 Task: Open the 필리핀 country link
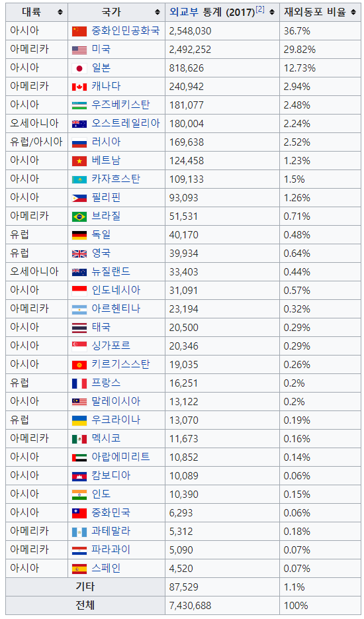[106, 198]
